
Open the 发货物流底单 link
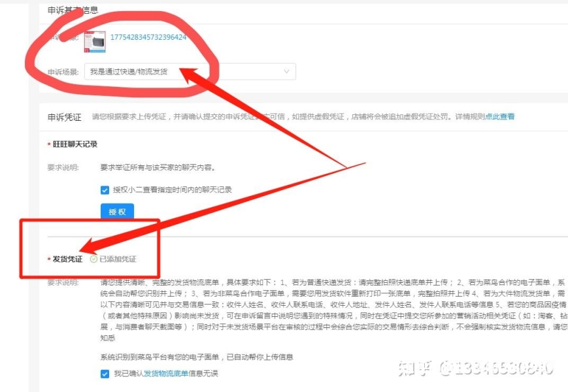[x=166, y=374]
